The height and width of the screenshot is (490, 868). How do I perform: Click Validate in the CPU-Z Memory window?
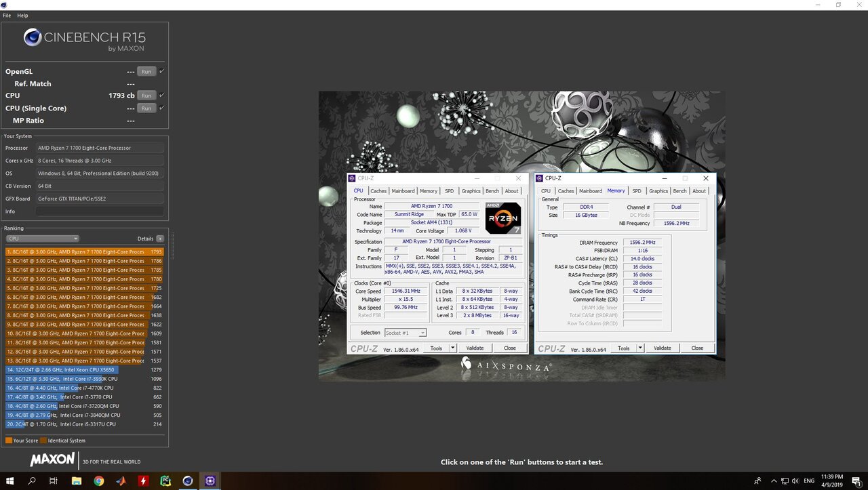tap(663, 348)
